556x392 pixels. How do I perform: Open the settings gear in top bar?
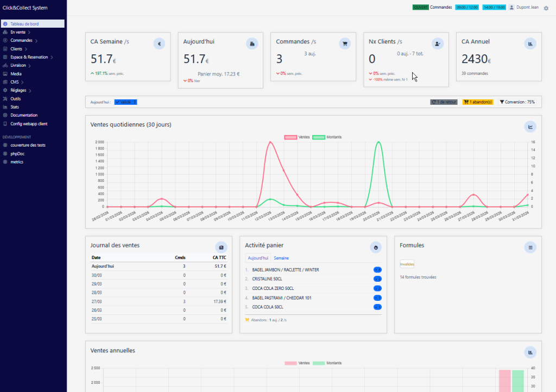[x=546, y=8]
